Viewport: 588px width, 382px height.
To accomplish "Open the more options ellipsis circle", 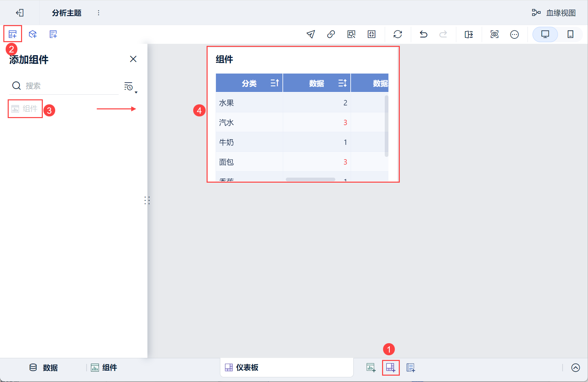I will (x=514, y=34).
